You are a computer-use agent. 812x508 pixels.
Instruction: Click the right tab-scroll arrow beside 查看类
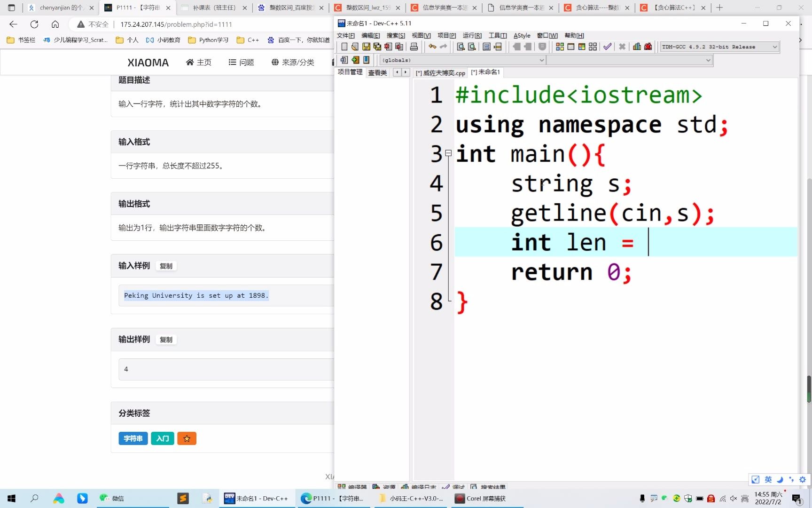pyautogui.click(x=406, y=72)
